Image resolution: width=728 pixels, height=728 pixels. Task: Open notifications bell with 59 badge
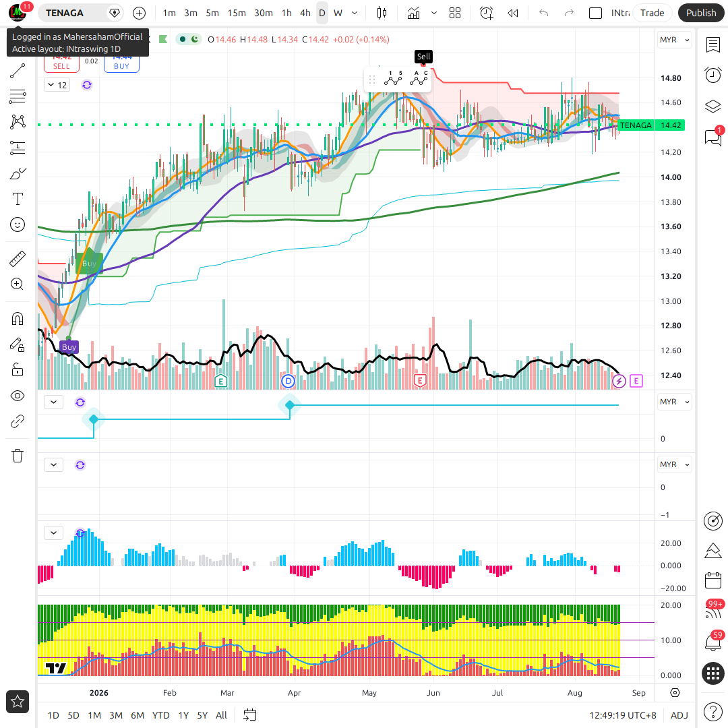[712, 642]
